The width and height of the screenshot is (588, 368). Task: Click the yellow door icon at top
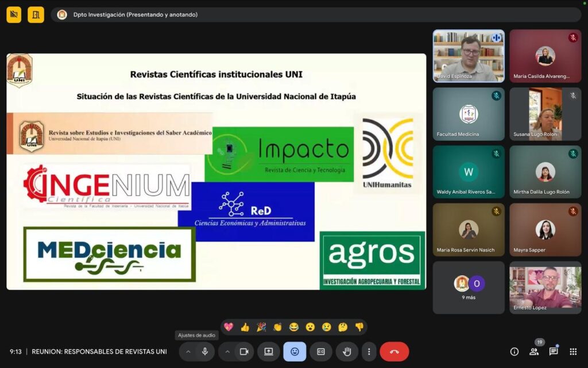click(x=36, y=14)
